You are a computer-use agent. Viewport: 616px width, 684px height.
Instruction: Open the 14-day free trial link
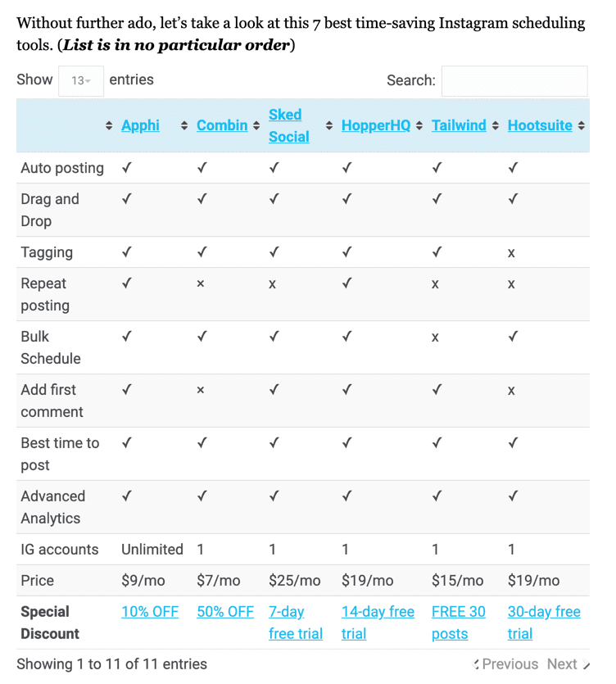[x=378, y=623]
